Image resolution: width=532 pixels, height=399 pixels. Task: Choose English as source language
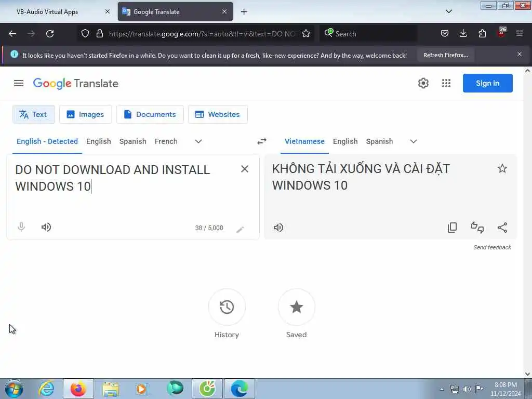click(98, 141)
